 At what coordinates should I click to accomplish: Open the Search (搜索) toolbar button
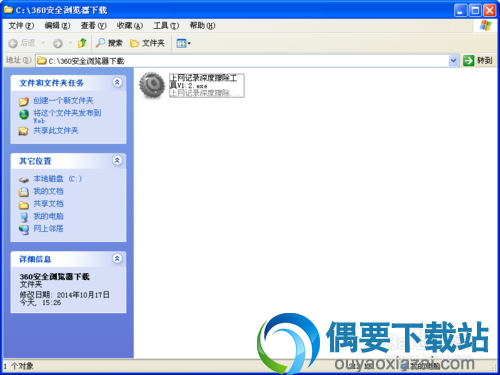pyautogui.click(x=110, y=43)
